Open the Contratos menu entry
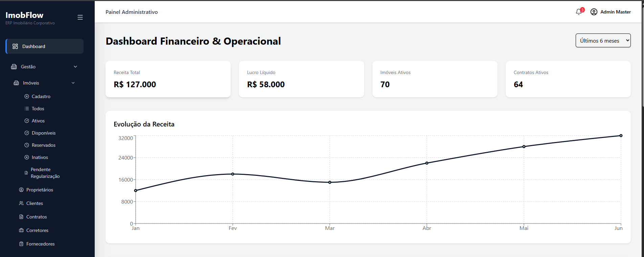The height and width of the screenshot is (257, 644). coord(36,217)
